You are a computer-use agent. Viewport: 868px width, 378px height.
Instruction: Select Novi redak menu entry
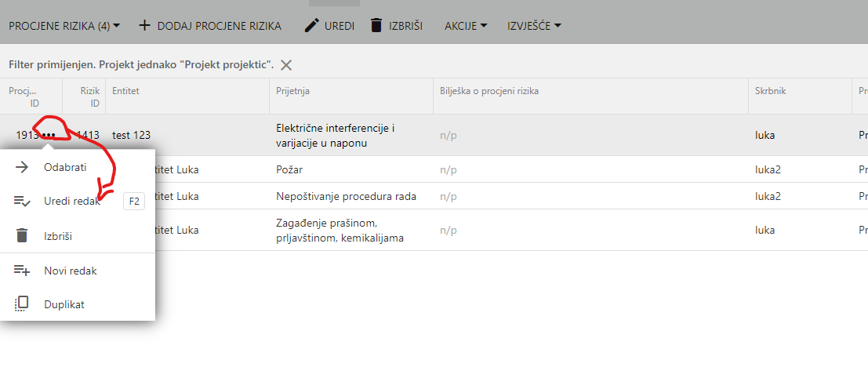point(71,271)
